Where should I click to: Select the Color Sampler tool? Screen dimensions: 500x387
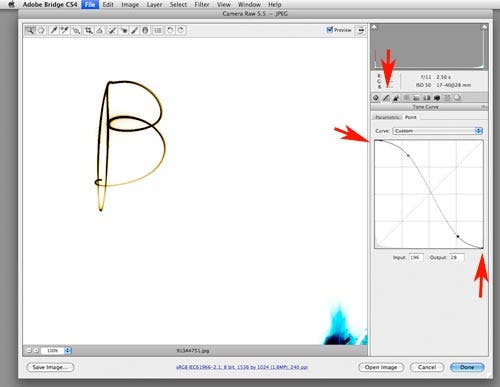(x=65, y=30)
